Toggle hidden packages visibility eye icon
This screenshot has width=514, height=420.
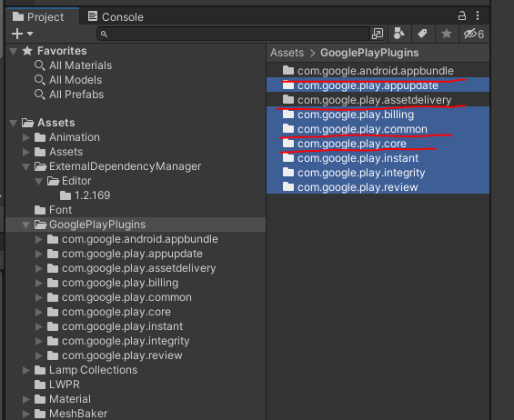[474, 34]
